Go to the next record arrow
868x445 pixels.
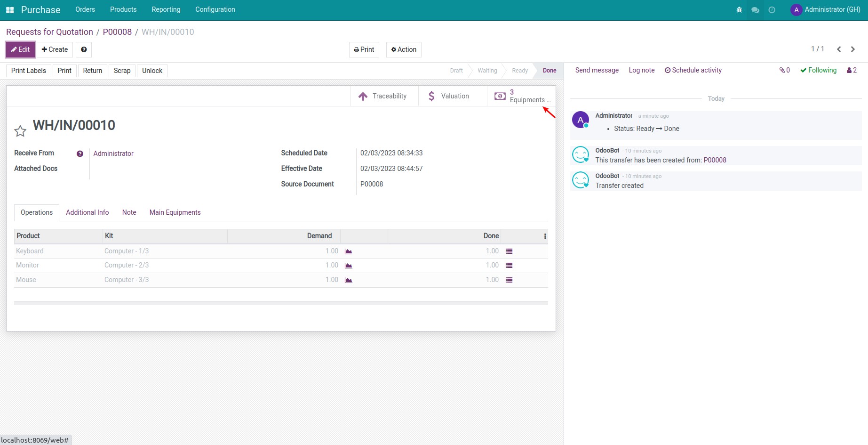pos(852,49)
